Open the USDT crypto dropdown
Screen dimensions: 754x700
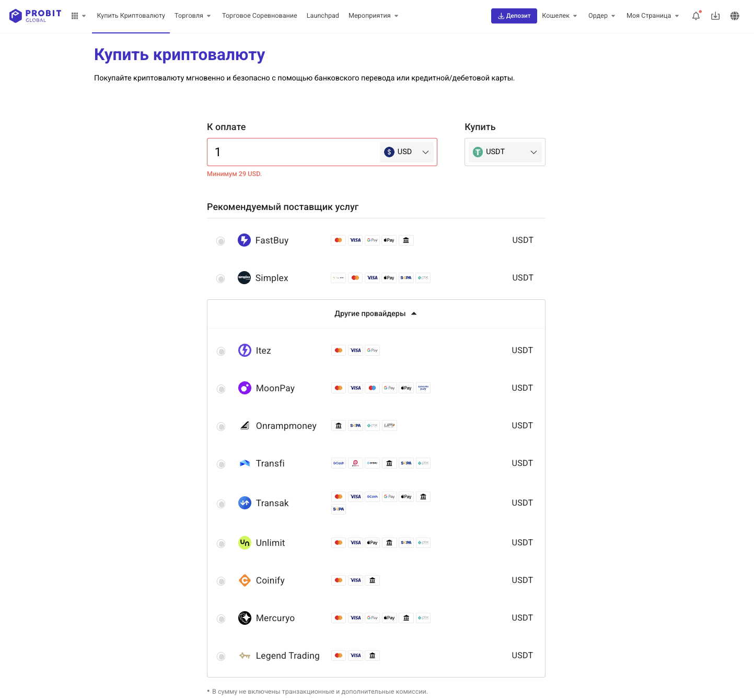point(505,152)
